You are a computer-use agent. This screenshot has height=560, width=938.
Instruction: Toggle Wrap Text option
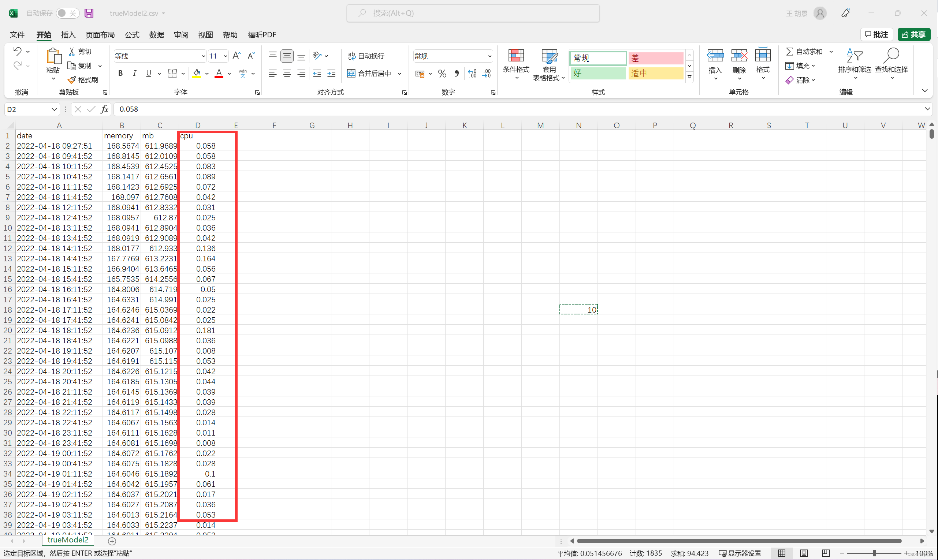[366, 56]
